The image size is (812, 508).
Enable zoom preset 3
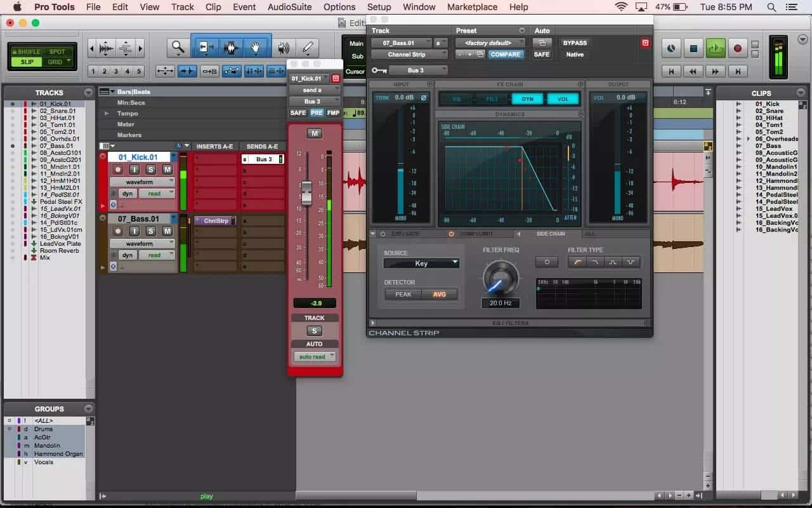(x=116, y=71)
